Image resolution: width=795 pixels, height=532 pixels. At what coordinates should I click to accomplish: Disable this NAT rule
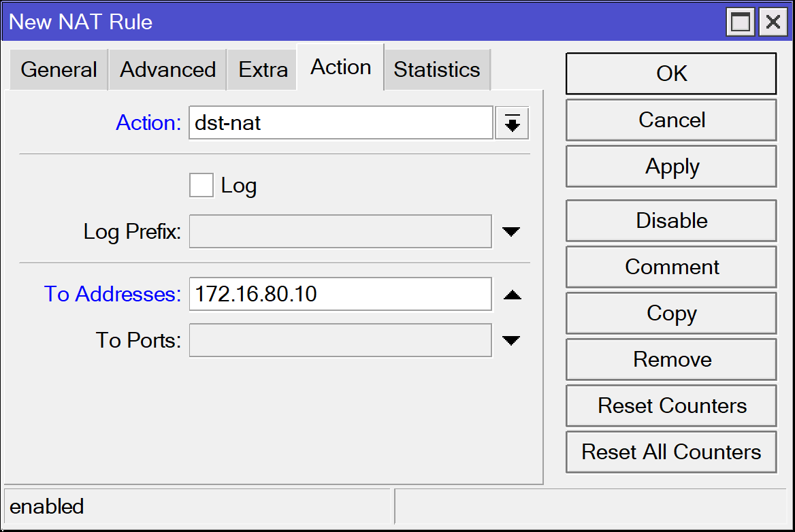click(671, 221)
